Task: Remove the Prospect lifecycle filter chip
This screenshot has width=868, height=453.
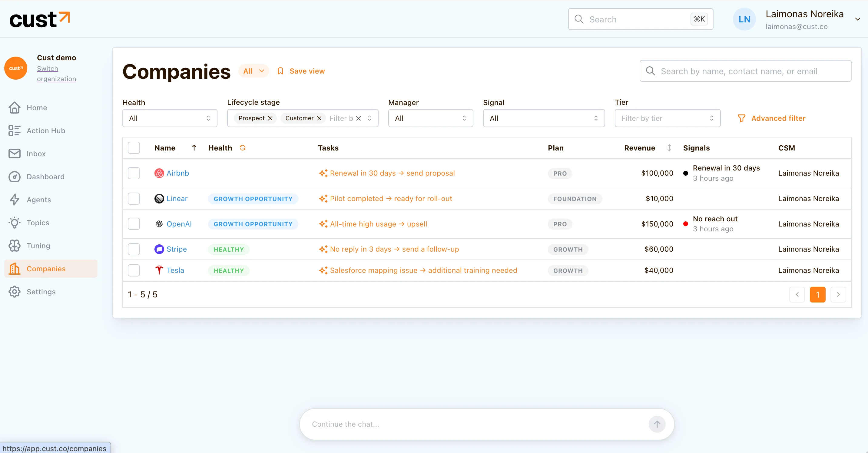Action: pyautogui.click(x=270, y=118)
